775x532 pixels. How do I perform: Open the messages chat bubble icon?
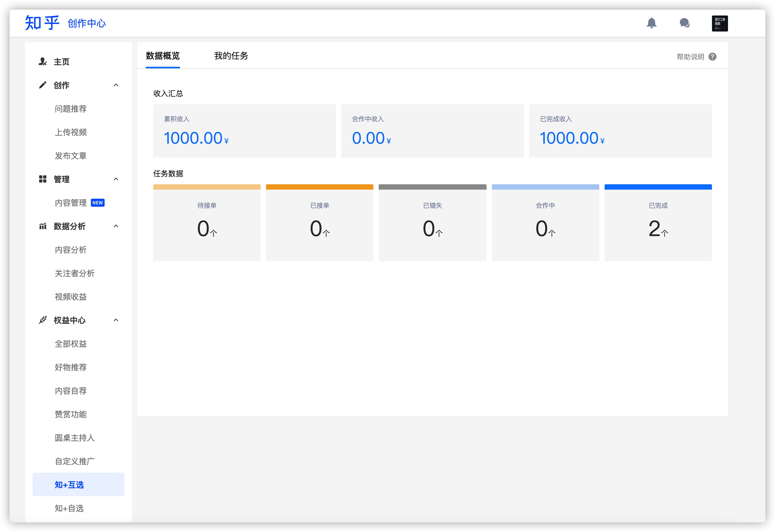pyautogui.click(x=684, y=23)
